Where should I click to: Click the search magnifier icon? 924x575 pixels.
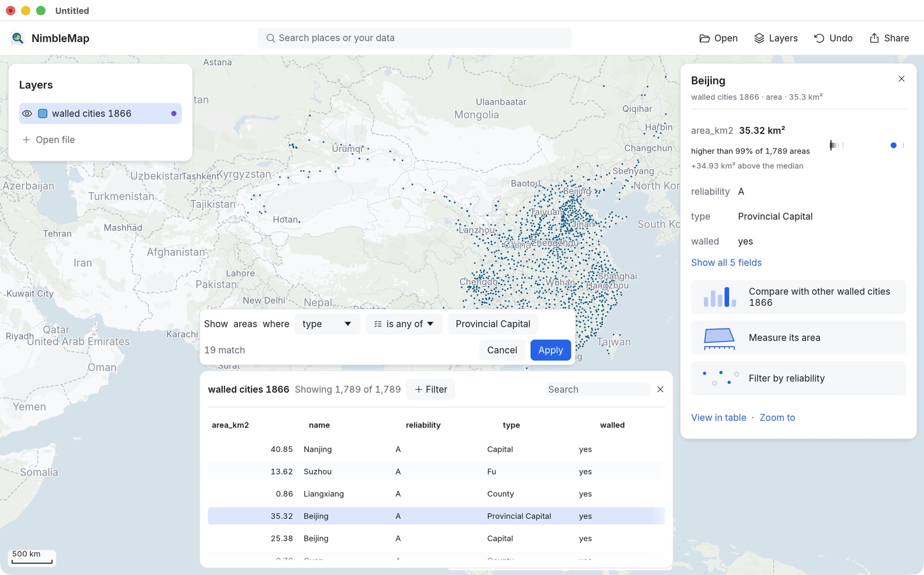(270, 38)
